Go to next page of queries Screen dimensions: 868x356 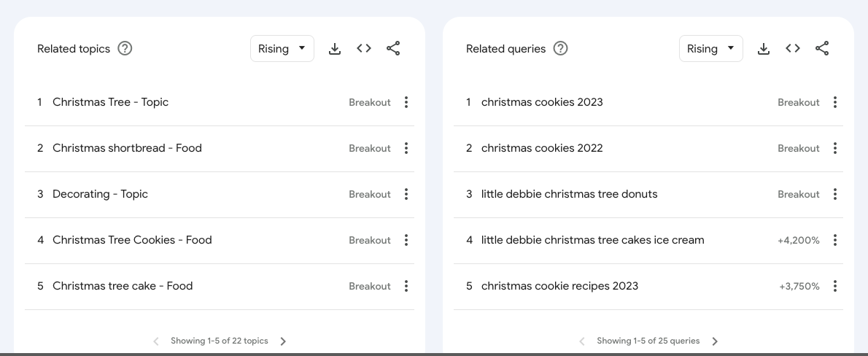click(x=715, y=341)
